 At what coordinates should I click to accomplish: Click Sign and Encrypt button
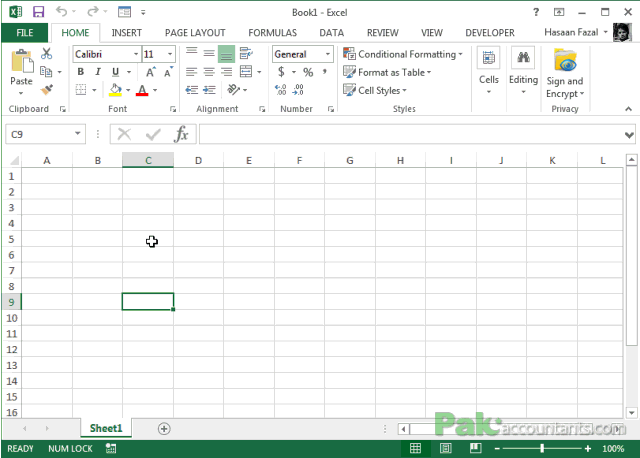pyautogui.click(x=565, y=73)
